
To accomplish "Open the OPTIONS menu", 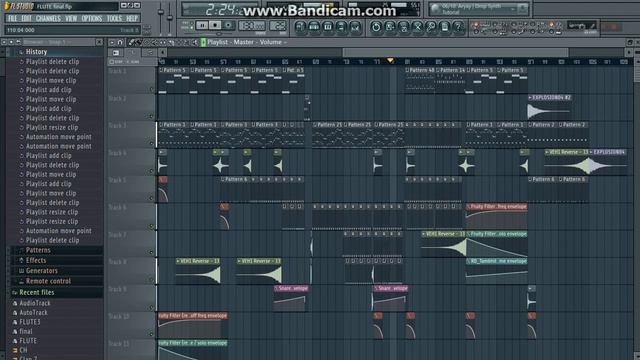I will click(x=91, y=18).
